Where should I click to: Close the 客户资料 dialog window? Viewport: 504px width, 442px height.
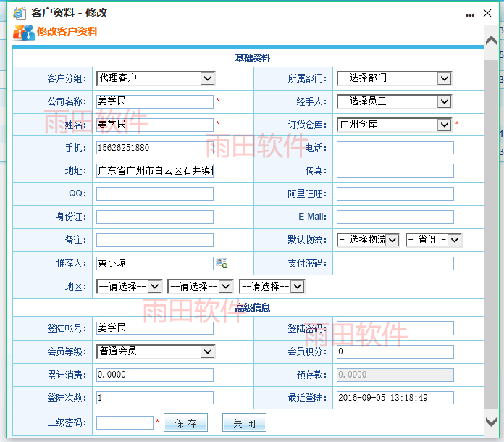click(x=487, y=13)
